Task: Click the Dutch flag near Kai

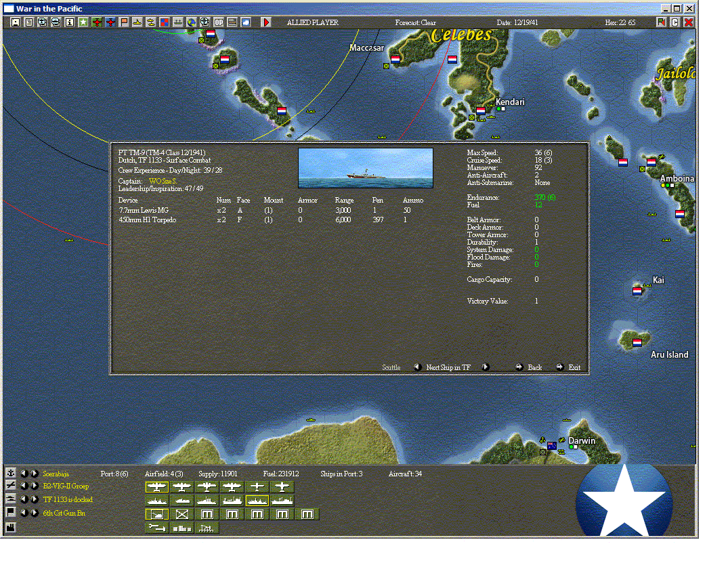Action: click(637, 291)
